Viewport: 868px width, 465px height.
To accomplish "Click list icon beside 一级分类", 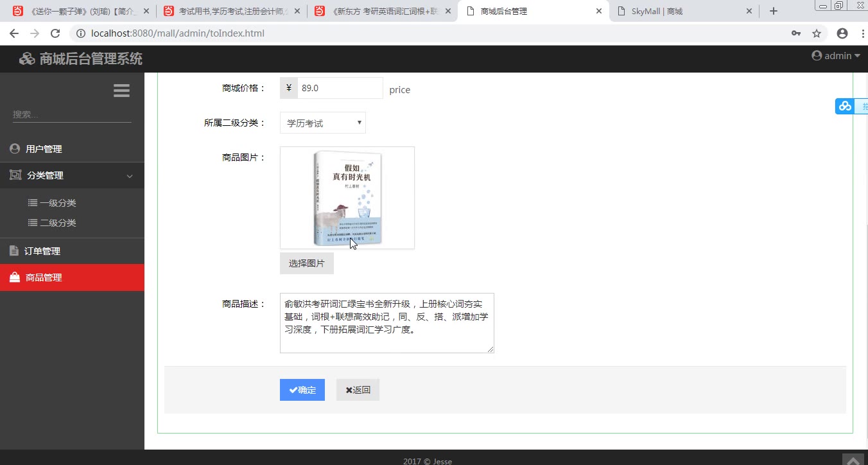I will (x=33, y=203).
